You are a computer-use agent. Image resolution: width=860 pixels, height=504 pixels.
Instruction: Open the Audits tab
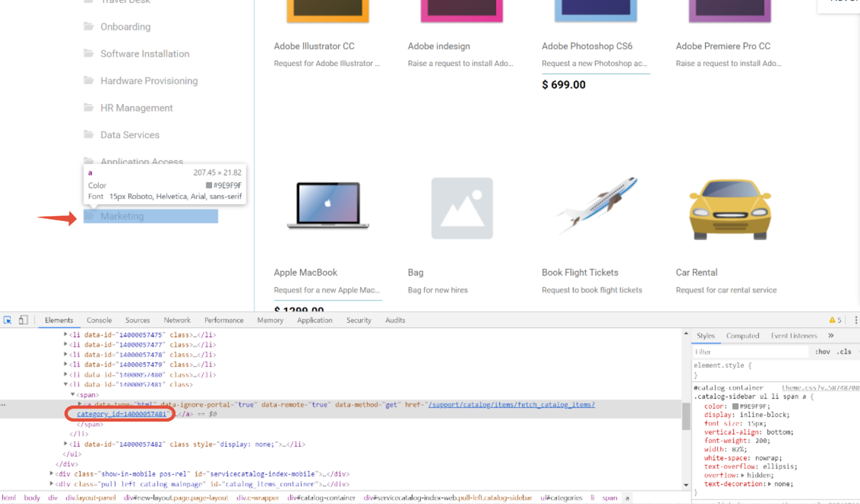[x=395, y=320]
